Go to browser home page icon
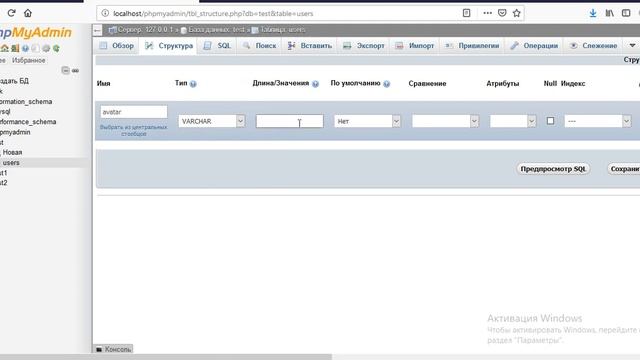 click(28, 13)
